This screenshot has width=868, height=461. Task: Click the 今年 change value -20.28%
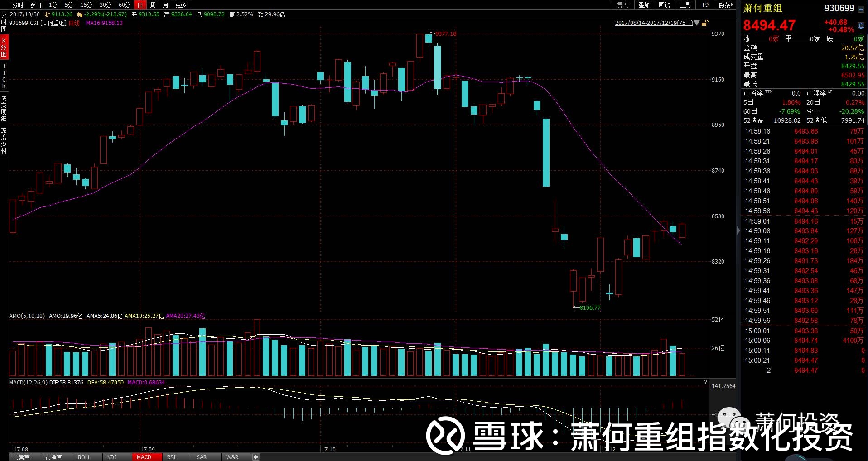852,111
